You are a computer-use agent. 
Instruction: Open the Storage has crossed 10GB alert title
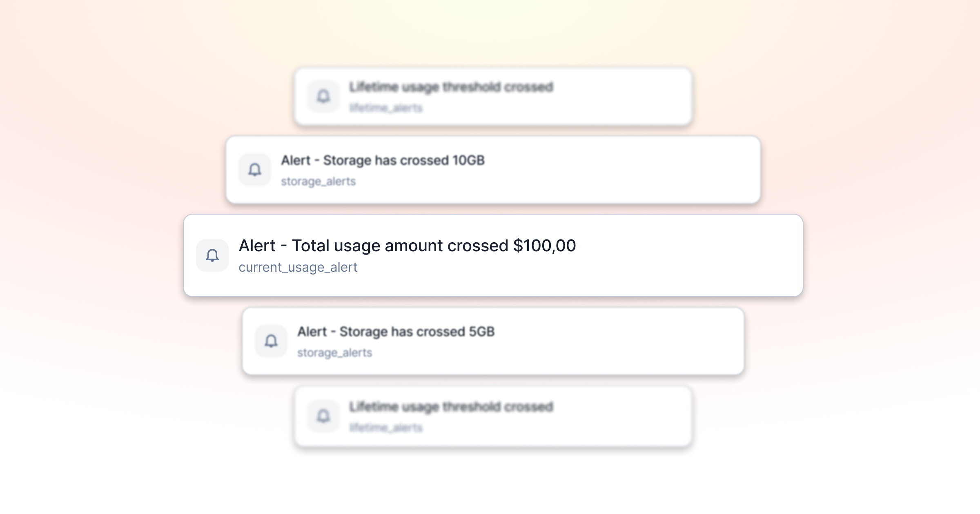(383, 161)
